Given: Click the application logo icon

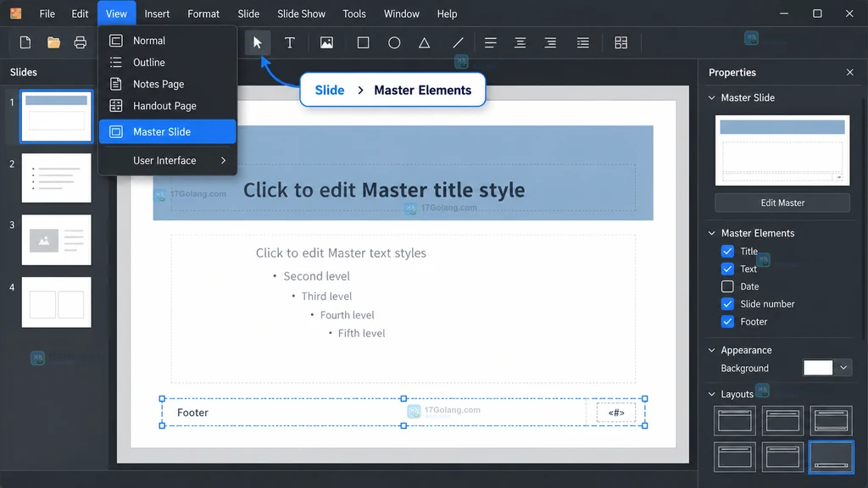Looking at the screenshot, I should click(x=15, y=14).
